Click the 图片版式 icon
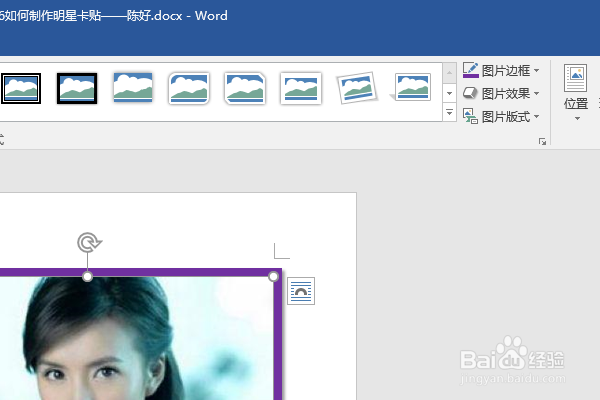The width and height of the screenshot is (600, 400). [x=470, y=116]
